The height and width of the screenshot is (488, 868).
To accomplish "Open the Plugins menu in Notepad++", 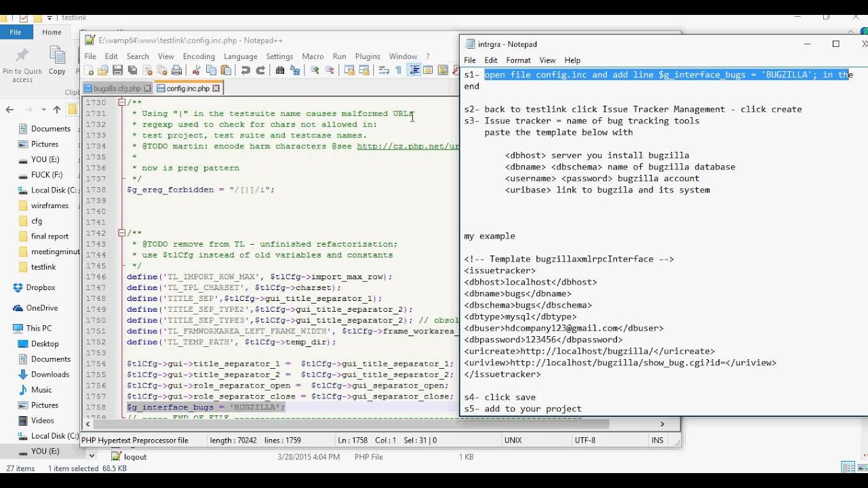I will tap(368, 56).
